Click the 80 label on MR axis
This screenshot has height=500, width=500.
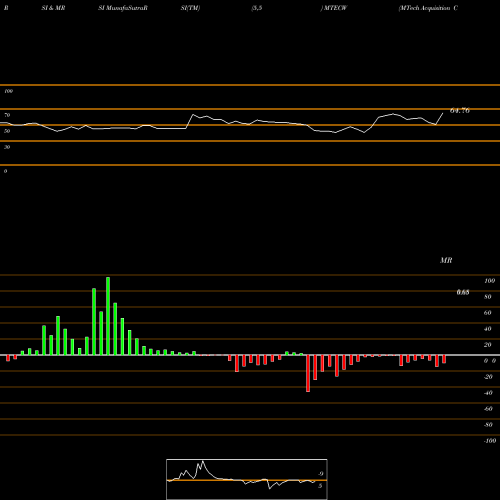click(488, 297)
